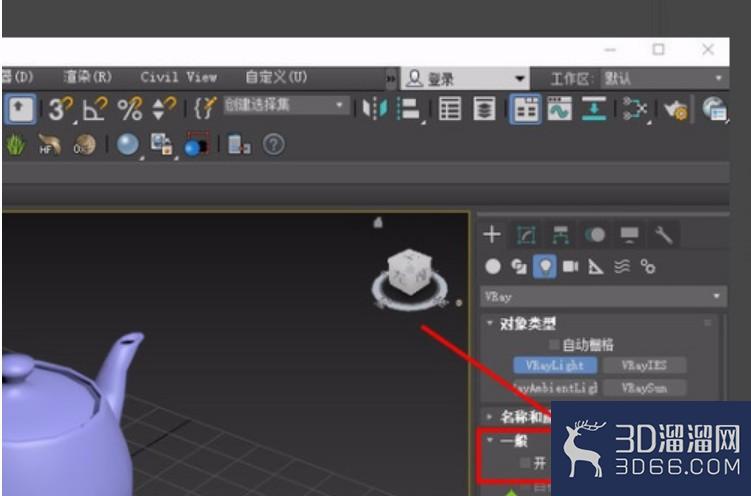This screenshot has width=751, height=496.
Task: Open the Curve Editor icon
Action: [559, 109]
